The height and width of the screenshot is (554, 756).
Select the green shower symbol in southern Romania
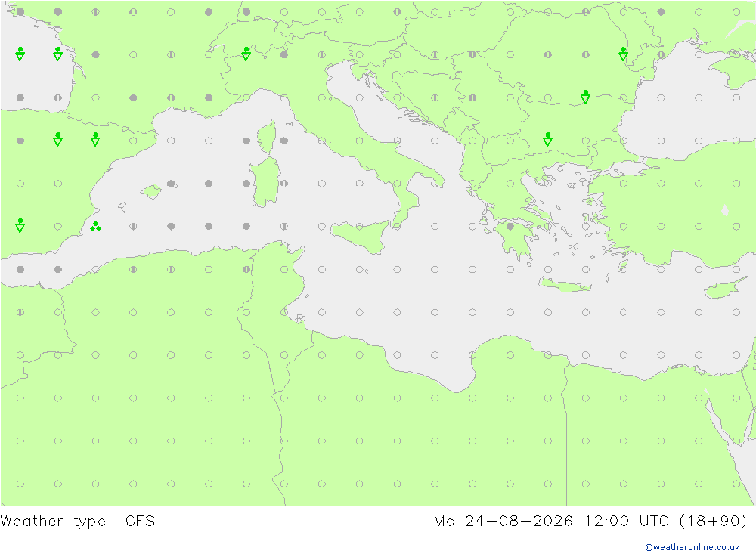(585, 97)
